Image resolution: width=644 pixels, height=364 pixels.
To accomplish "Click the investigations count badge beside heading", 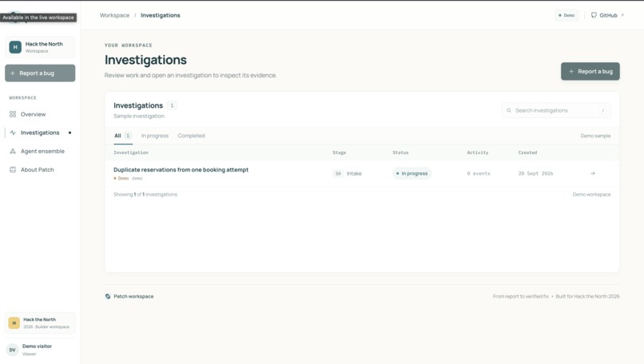I will (x=172, y=105).
